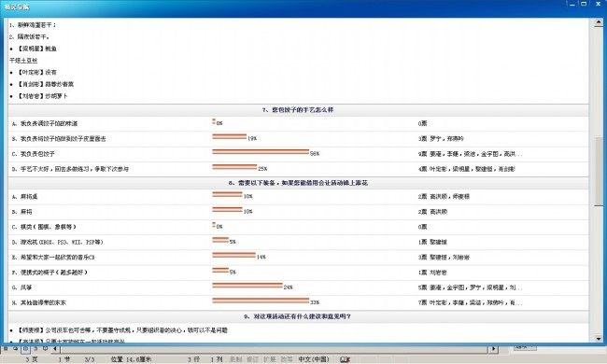Click the horizontal scrollbar right arrow
This screenshot has height=364, width=607.
click(493, 349)
